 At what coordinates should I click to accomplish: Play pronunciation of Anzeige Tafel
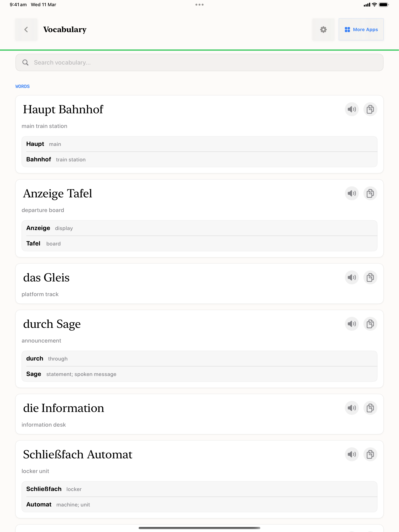click(352, 193)
